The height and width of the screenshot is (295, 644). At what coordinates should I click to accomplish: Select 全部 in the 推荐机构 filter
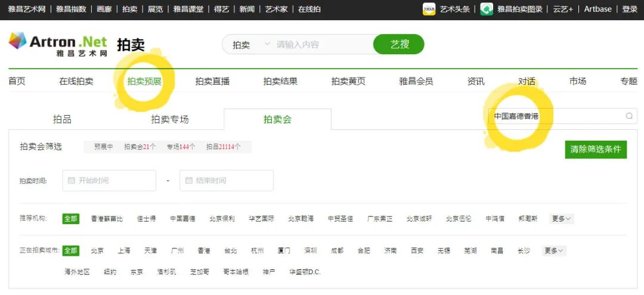(70, 219)
